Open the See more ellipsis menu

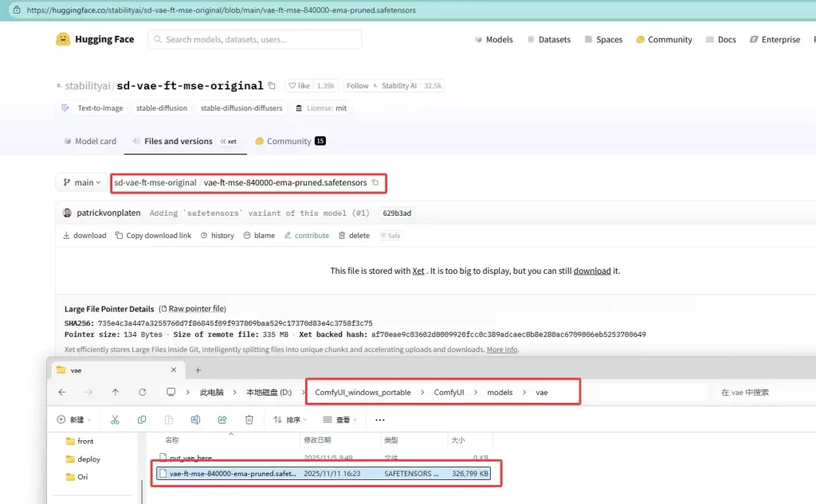(380, 420)
